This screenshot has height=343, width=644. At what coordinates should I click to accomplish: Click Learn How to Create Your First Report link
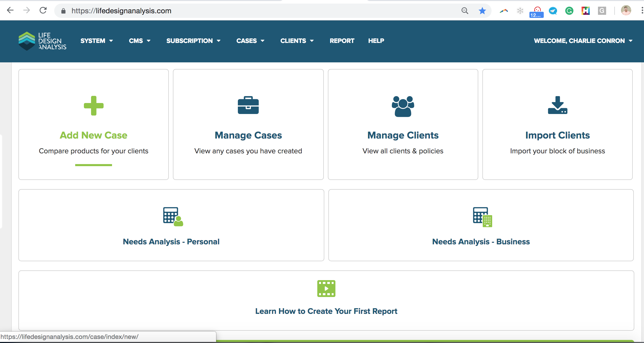pyautogui.click(x=326, y=311)
